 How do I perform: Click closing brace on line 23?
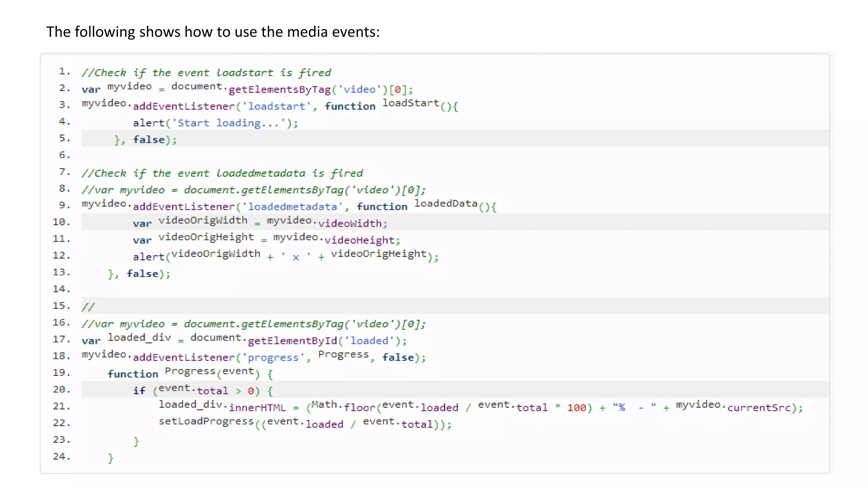136,441
